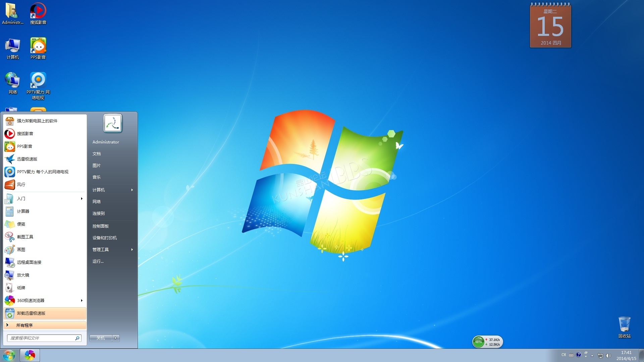Screen dimensions: 644x362
Task: Launch PPTV聚力 每个人的网络电视 in Start menu
Action: (x=45, y=172)
